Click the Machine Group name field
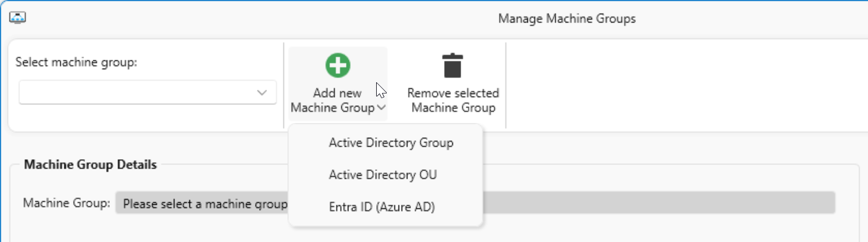 click(x=475, y=203)
